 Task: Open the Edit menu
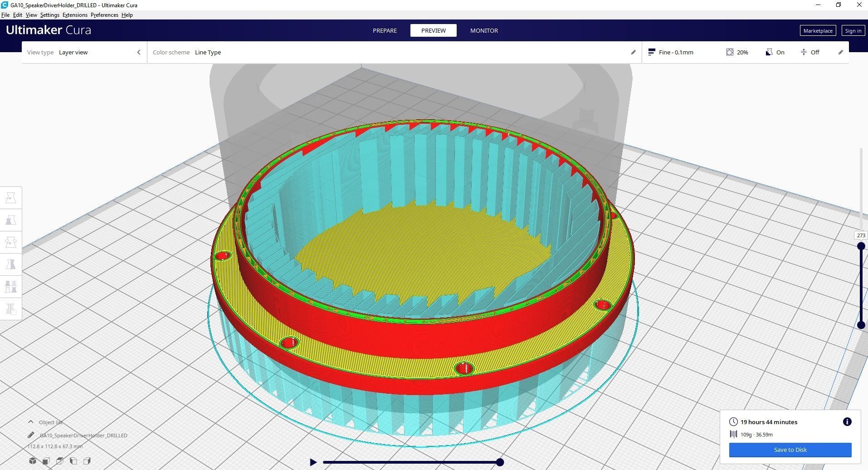18,15
